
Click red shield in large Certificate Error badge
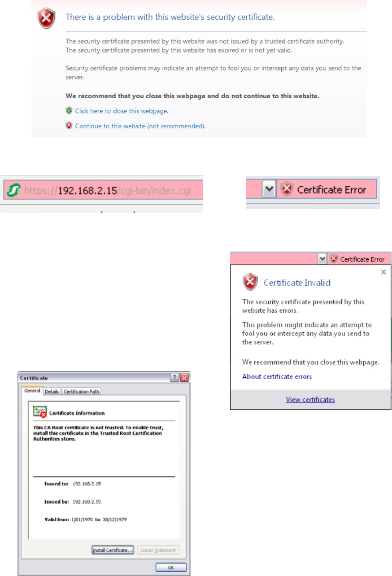pyautogui.click(x=286, y=190)
